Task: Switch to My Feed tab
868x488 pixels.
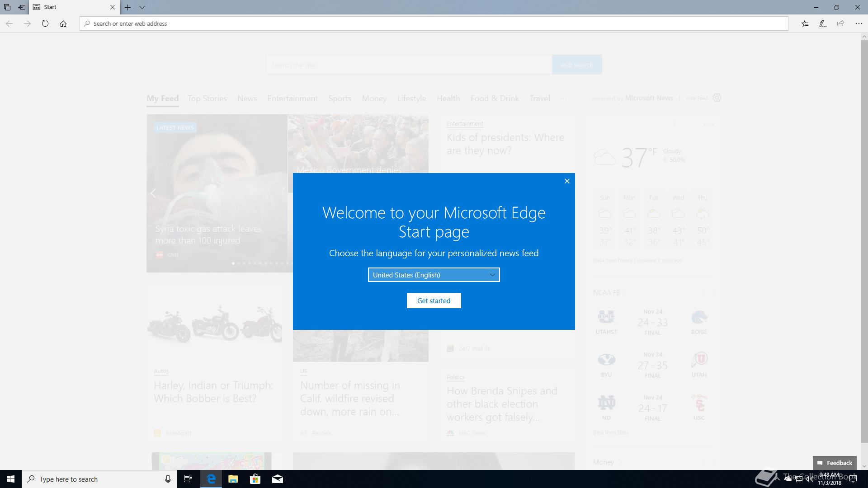Action: tap(162, 99)
